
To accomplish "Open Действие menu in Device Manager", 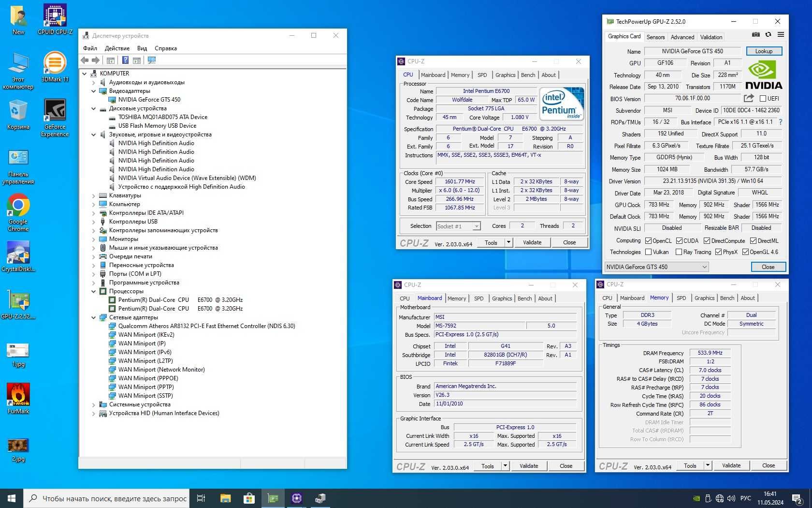I will point(117,48).
